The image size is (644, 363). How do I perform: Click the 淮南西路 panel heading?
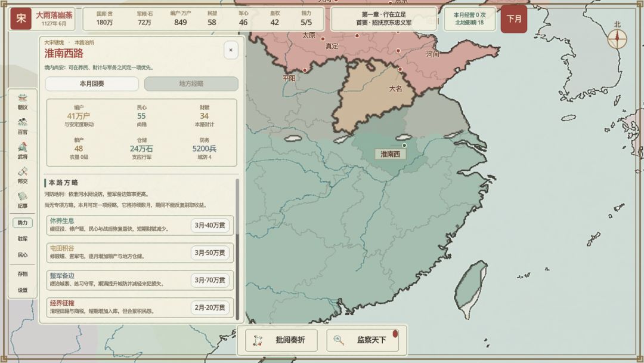pyautogui.click(x=64, y=54)
